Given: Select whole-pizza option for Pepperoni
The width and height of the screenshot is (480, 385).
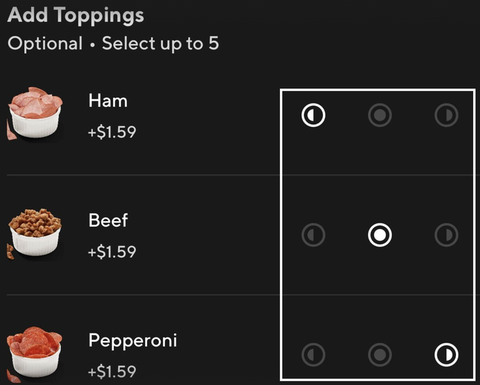Looking at the screenshot, I should (380, 355).
